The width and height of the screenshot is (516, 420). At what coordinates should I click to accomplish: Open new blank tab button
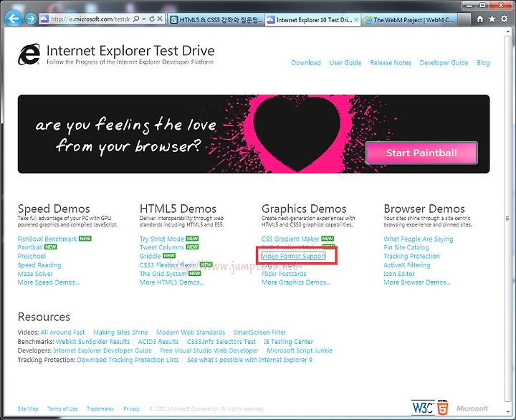click(x=464, y=20)
